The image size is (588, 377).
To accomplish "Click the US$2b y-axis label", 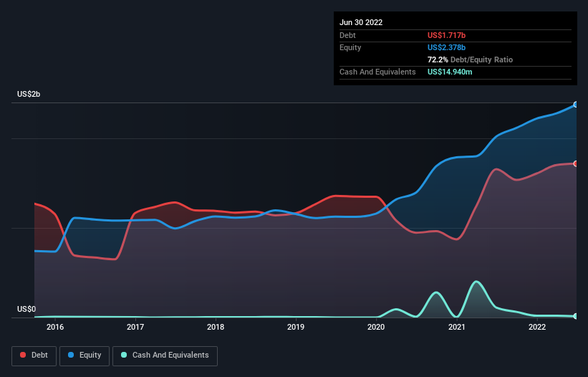I will [x=29, y=94].
